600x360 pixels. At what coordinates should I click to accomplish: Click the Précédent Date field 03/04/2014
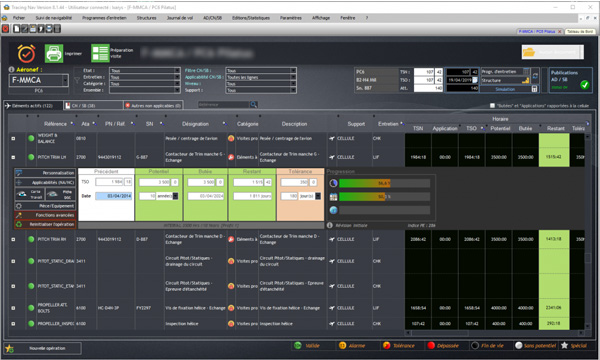coord(113,196)
